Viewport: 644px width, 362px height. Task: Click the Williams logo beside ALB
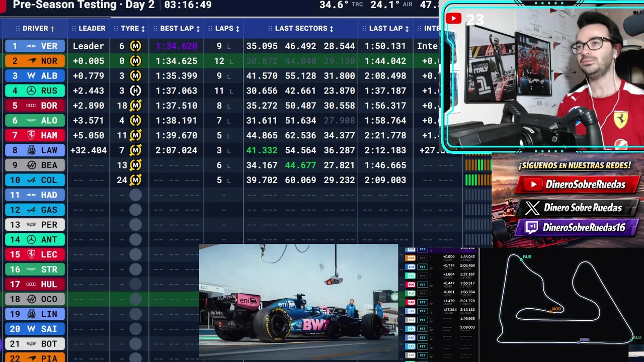point(31,76)
